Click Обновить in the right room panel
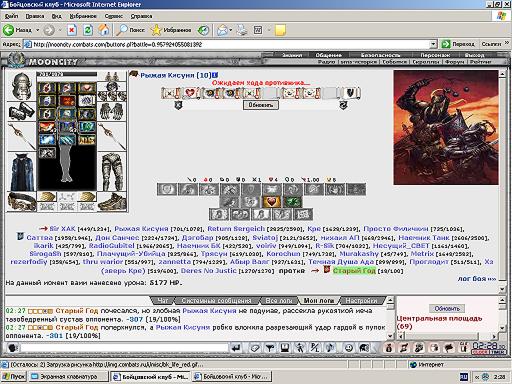 [447, 308]
